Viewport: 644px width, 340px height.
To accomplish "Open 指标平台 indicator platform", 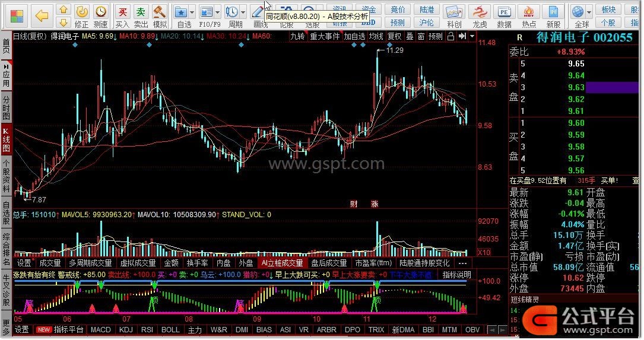I will pos(69,330).
